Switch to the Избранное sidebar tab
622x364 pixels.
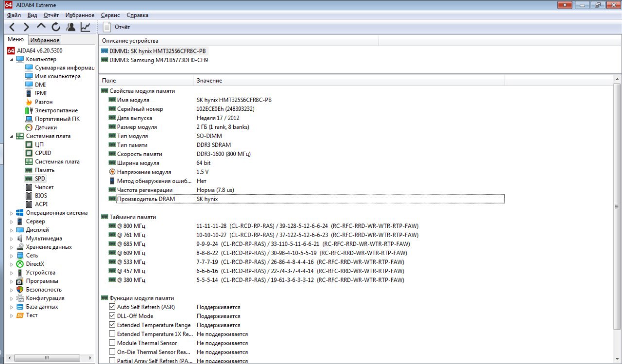[x=44, y=40]
